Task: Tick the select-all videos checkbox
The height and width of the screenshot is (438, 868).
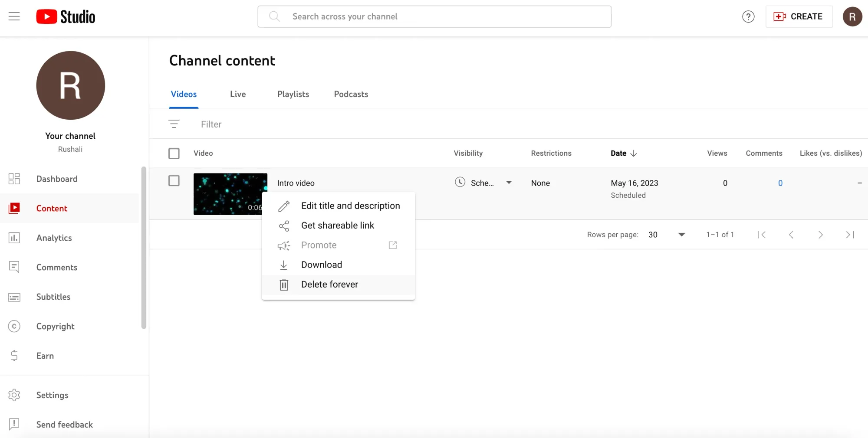Action: [174, 154]
